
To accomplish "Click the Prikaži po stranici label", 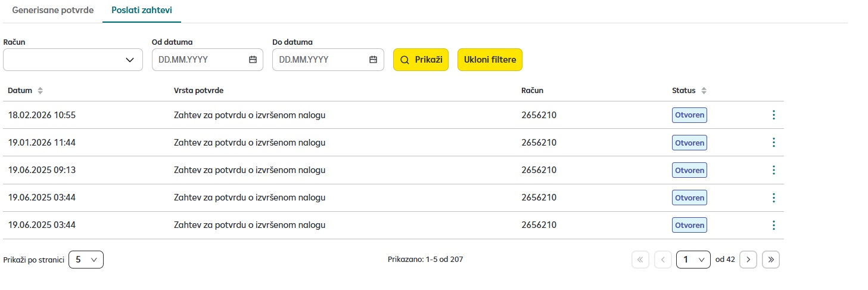I will (33, 260).
